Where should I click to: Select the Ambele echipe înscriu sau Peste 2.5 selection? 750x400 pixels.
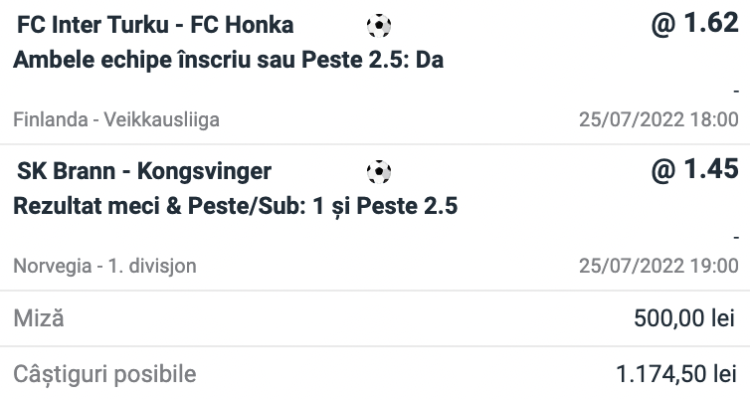click(229, 60)
